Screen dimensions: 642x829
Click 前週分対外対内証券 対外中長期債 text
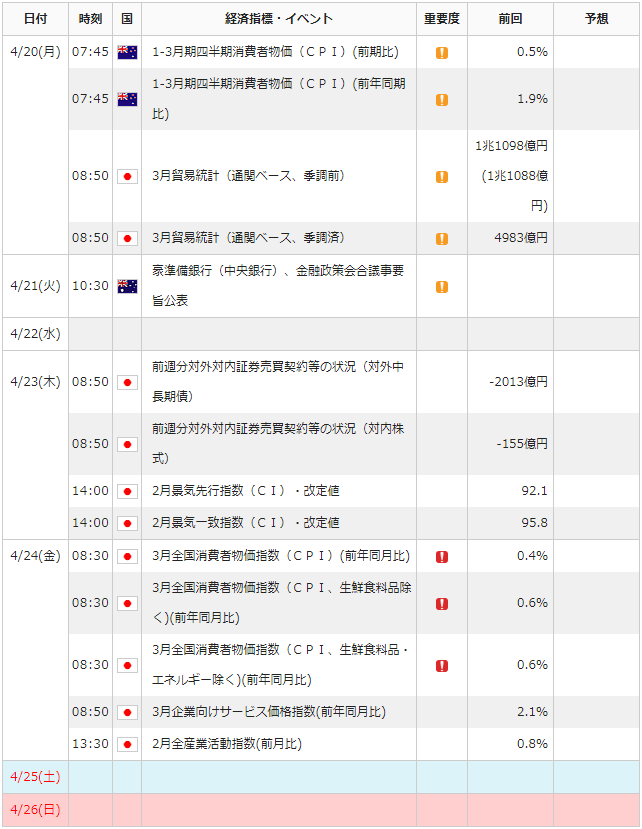pyautogui.click(x=278, y=382)
